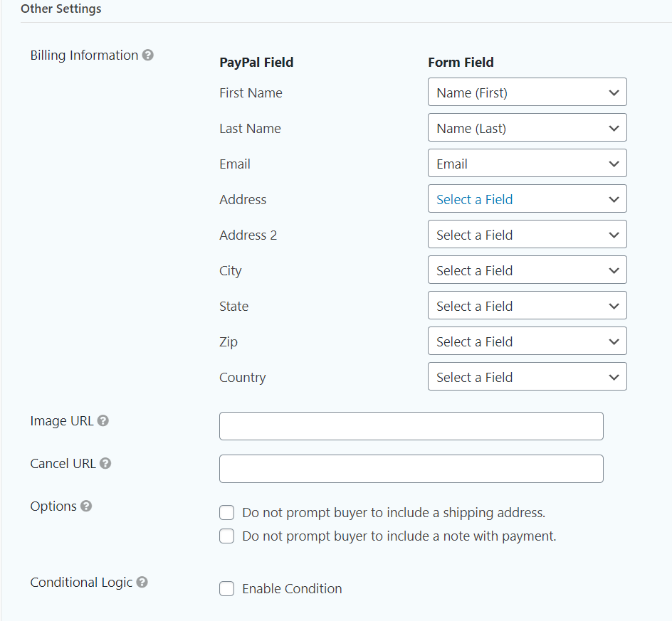Image resolution: width=672 pixels, height=621 pixels.
Task: Click into the Image URL text box
Action: click(411, 426)
